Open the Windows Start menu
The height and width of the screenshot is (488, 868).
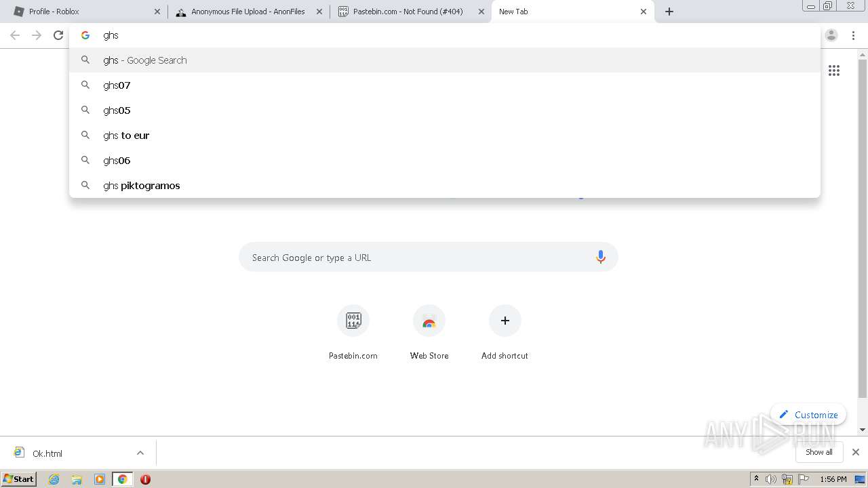pos(19,479)
